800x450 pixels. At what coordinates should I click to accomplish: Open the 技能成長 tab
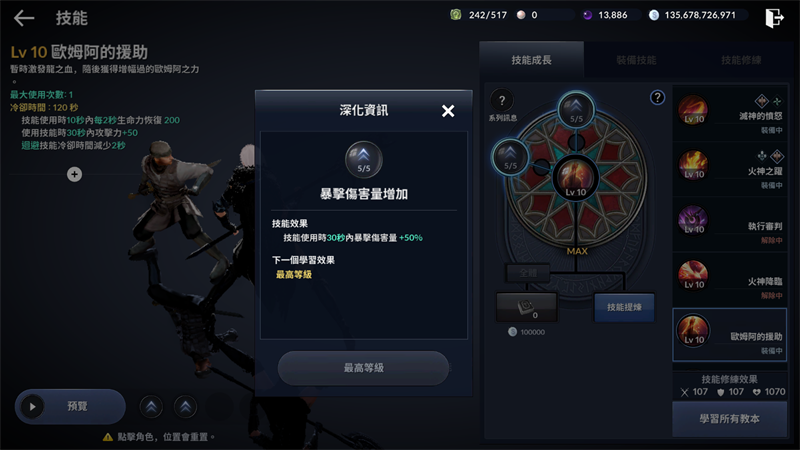click(x=532, y=60)
